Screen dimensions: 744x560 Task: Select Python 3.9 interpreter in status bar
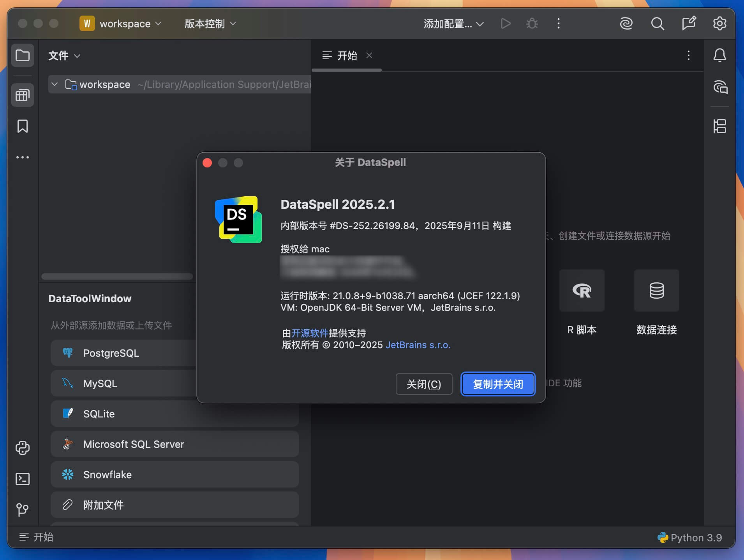[690, 538]
